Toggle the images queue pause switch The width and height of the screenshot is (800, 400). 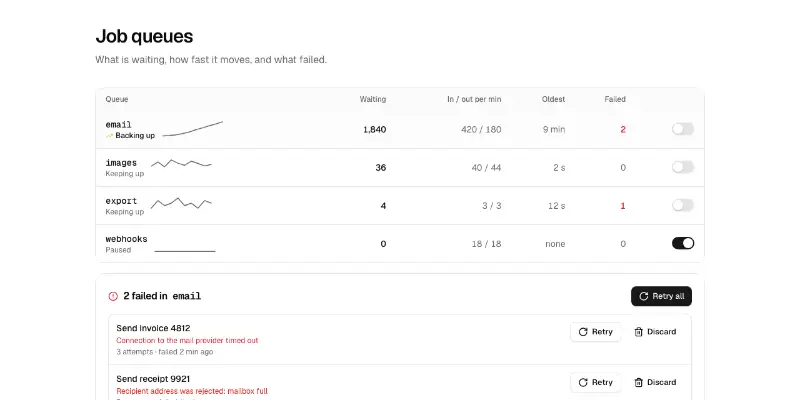click(683, 167)
